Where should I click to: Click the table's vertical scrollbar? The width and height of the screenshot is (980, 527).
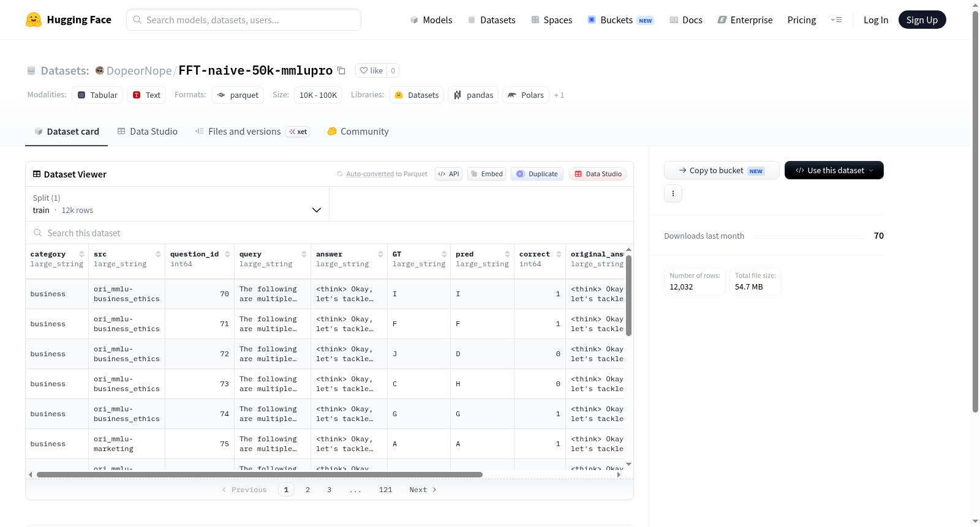[x=628, y=296]
